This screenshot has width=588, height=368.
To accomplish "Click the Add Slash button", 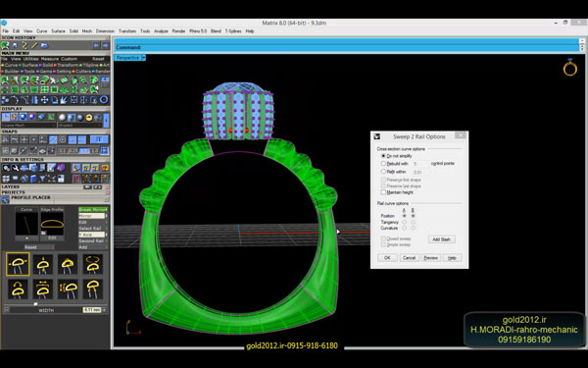I will pyautogui.click(x=441, y=239).
